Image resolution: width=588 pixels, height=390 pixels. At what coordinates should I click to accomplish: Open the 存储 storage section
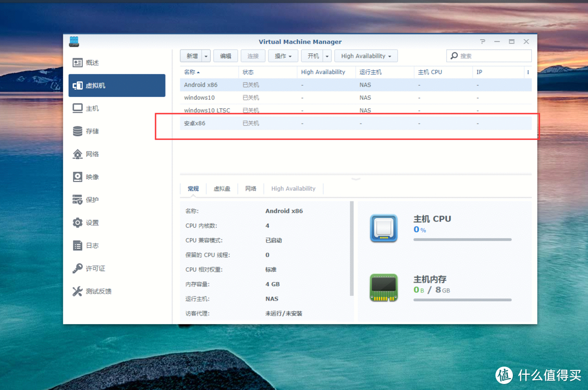tap(117, 131)
